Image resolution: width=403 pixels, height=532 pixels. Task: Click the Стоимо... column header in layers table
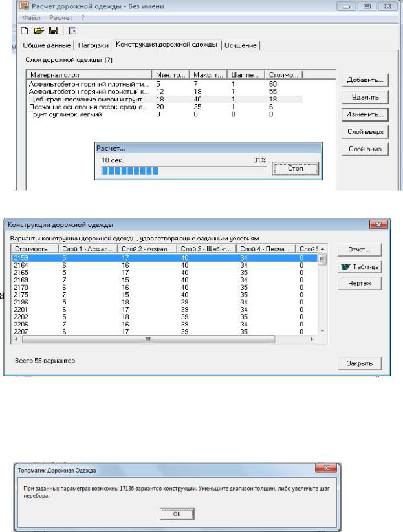(x=283, y=74)
